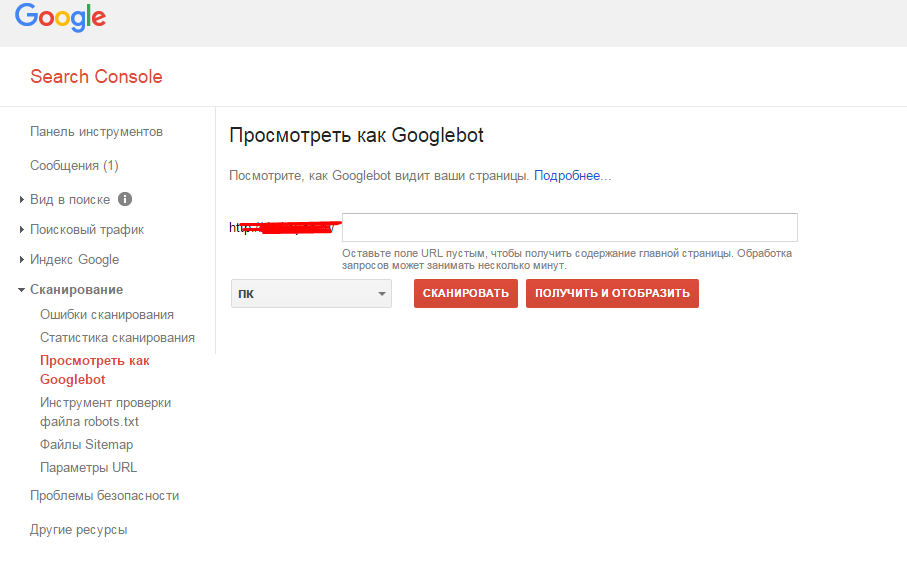Select Ошибки сканирования
Screen dimensions: 907x571
pos(107,314)
